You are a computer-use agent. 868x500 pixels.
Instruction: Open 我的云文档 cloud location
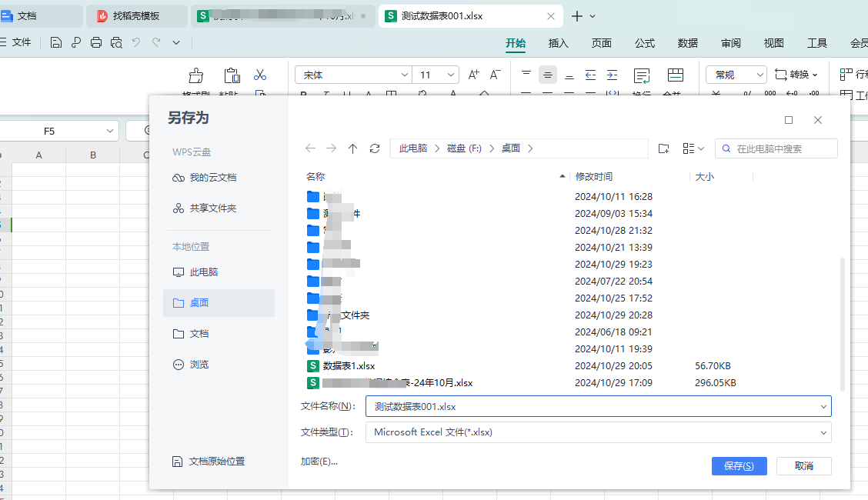coord(212,178)
